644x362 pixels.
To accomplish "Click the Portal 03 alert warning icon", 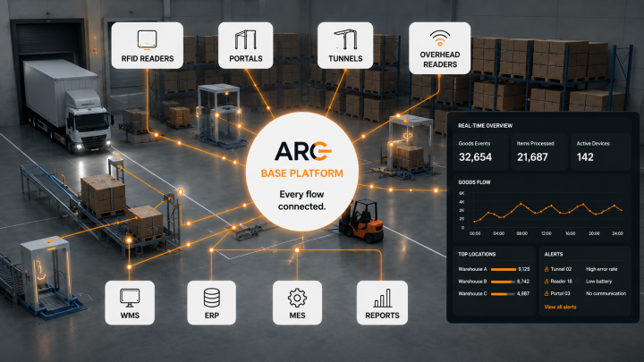I will 547,293.
